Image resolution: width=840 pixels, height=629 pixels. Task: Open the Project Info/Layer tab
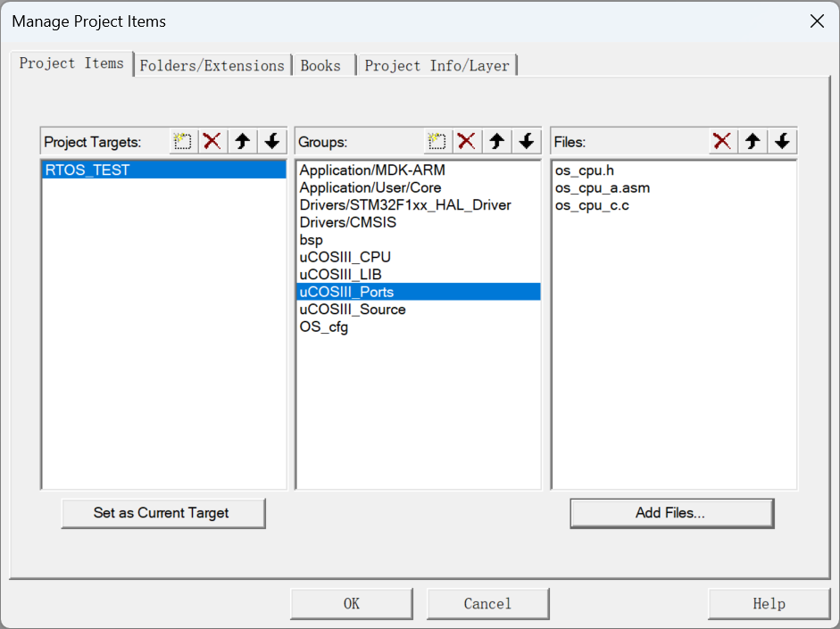click(x=437, y=65)
